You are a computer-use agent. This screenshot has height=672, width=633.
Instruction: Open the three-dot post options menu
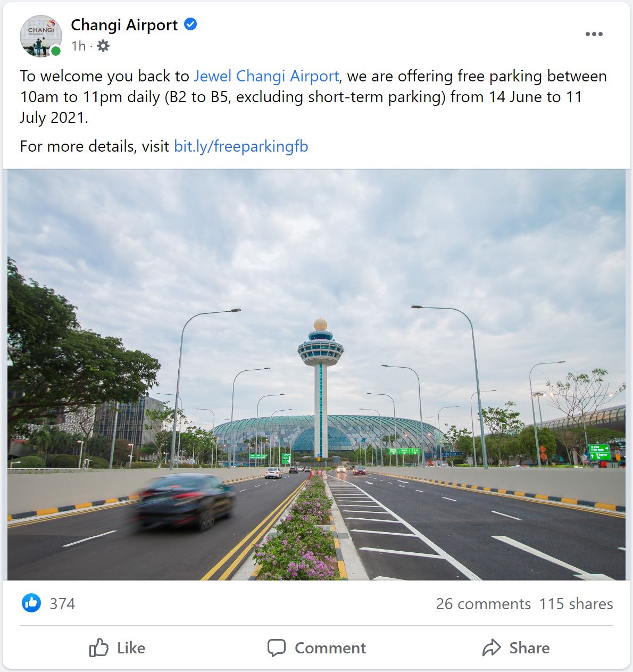click(594, 34)
